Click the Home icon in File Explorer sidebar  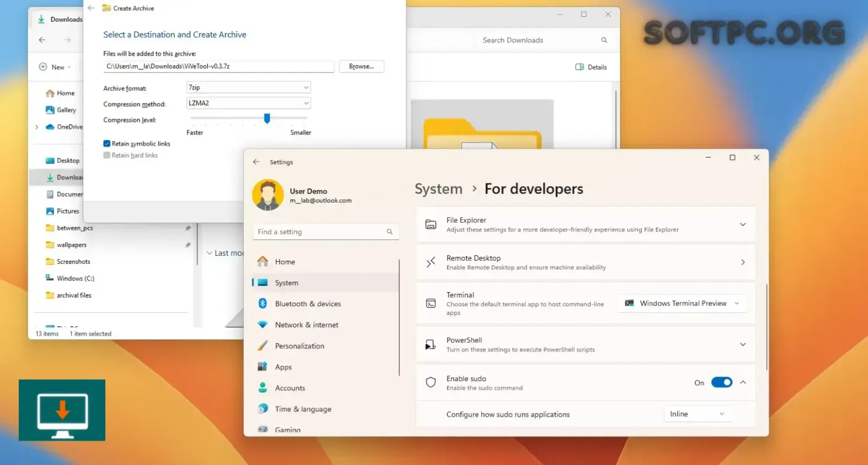tap(50, 93)
